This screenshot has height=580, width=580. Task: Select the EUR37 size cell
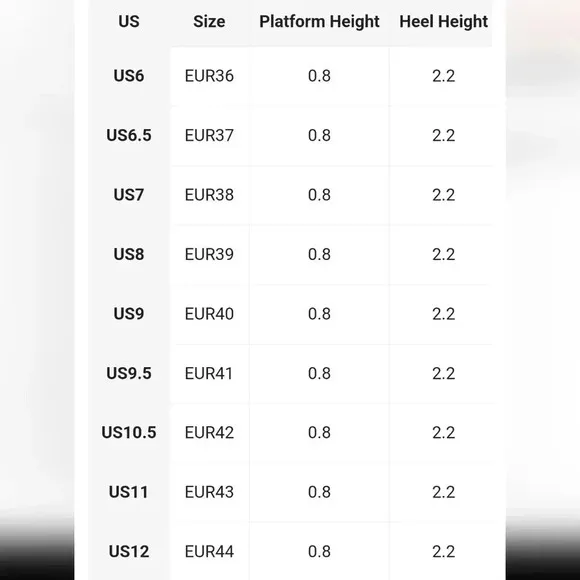pos(209,135)
